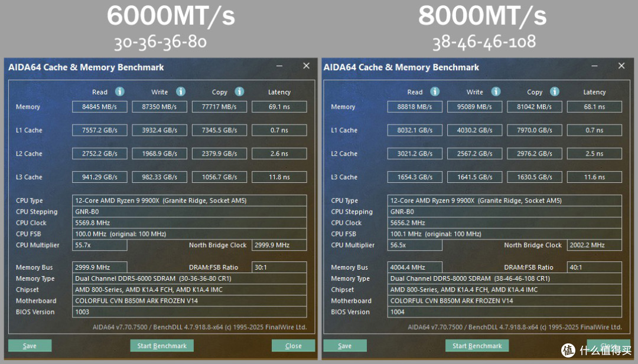Screen dimensions: 638x364
Task: Click L3 Cache Write 982.33 GB/s
Action: tap(159, 177)
